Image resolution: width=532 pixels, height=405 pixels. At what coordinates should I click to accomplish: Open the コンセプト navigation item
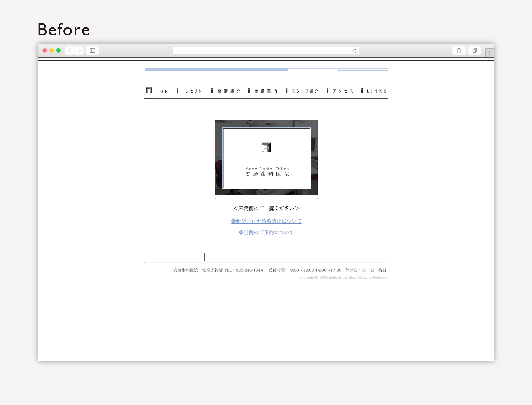click(191, 91)
